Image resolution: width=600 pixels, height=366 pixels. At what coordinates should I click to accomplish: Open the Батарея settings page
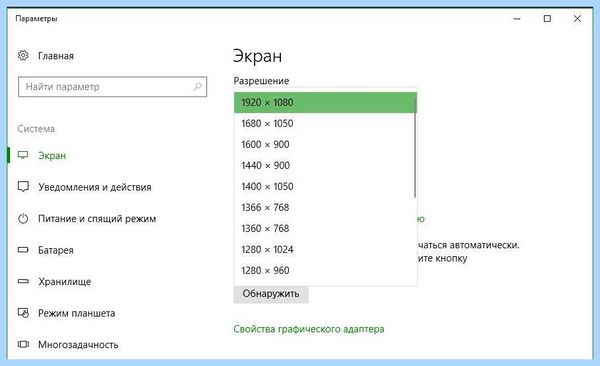click(x=55, y=250)
